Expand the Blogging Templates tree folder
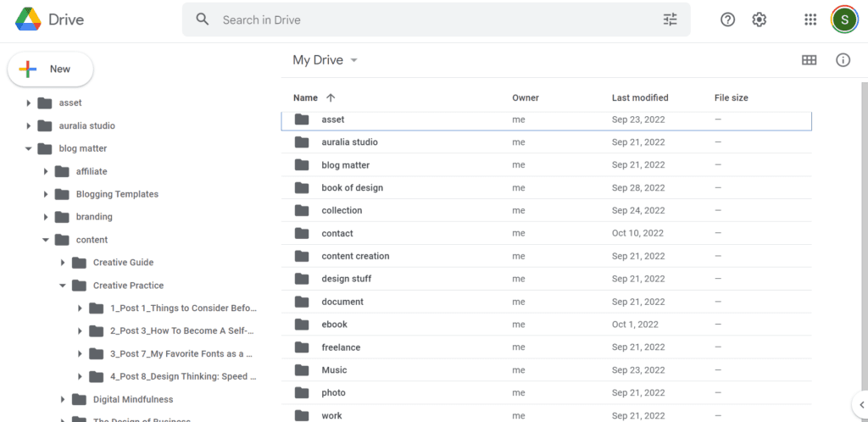Screen dimensions: 868x422 tap(46, 194)
